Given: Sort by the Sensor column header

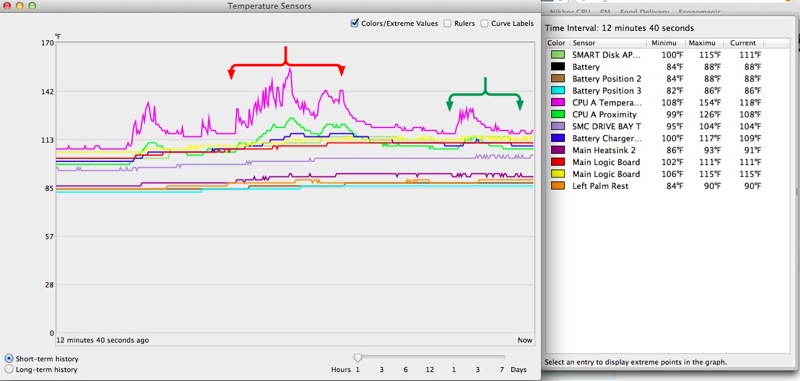Looking at the screenshot, I should coord(608,43).
